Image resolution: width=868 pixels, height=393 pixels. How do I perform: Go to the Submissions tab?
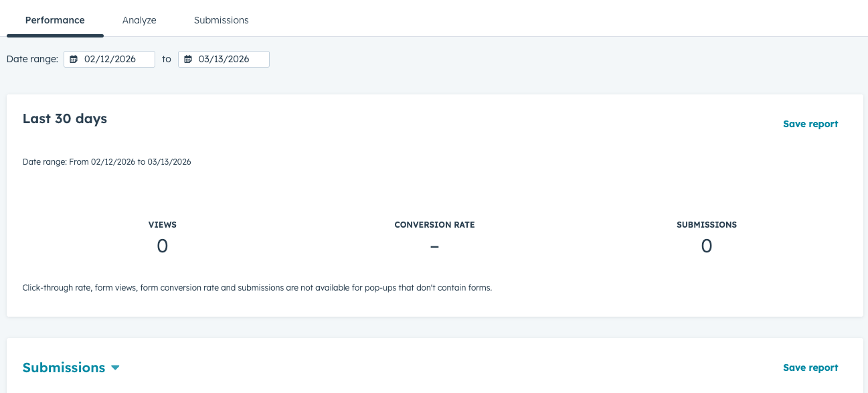click(x=221, y=20)
